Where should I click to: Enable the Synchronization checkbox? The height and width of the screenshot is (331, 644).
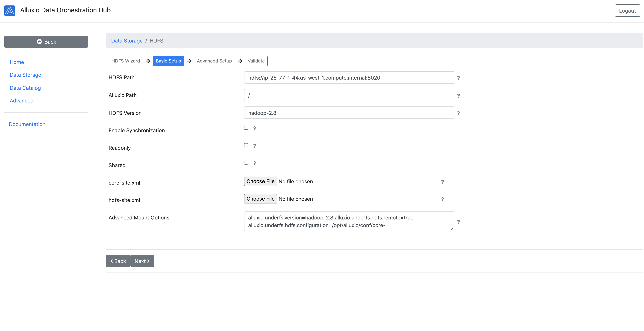tap(246, 128)
